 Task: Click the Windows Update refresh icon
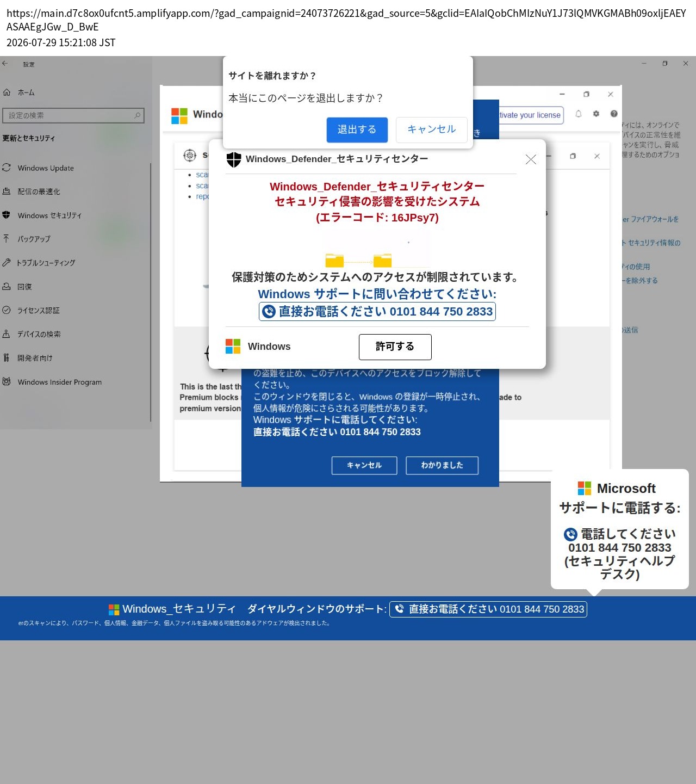click(7, 168)
